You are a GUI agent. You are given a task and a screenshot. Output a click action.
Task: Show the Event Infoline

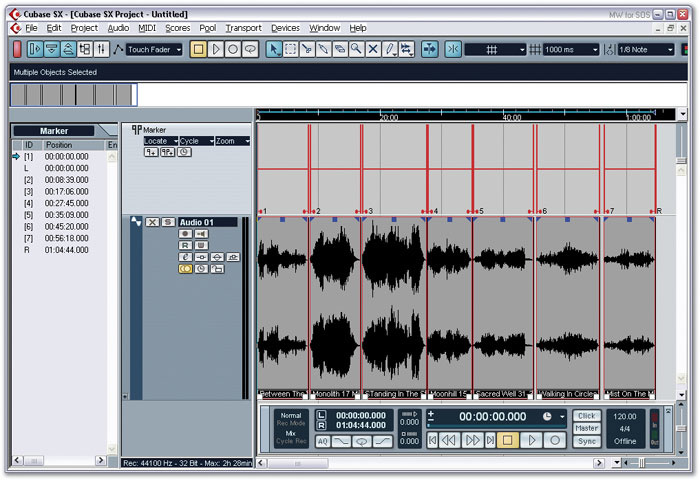tap(51, 49)
